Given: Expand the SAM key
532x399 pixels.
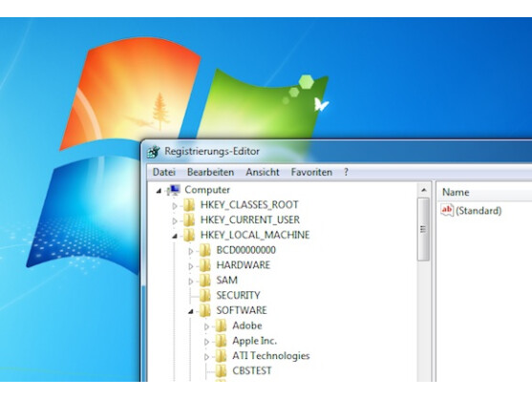Looking at the screenshot, I should tap(190, 282).
